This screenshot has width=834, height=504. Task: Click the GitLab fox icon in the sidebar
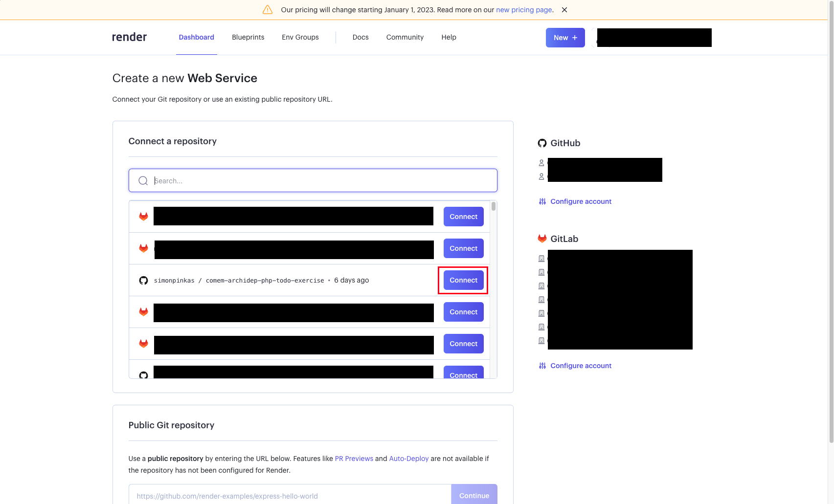(542, 239)
